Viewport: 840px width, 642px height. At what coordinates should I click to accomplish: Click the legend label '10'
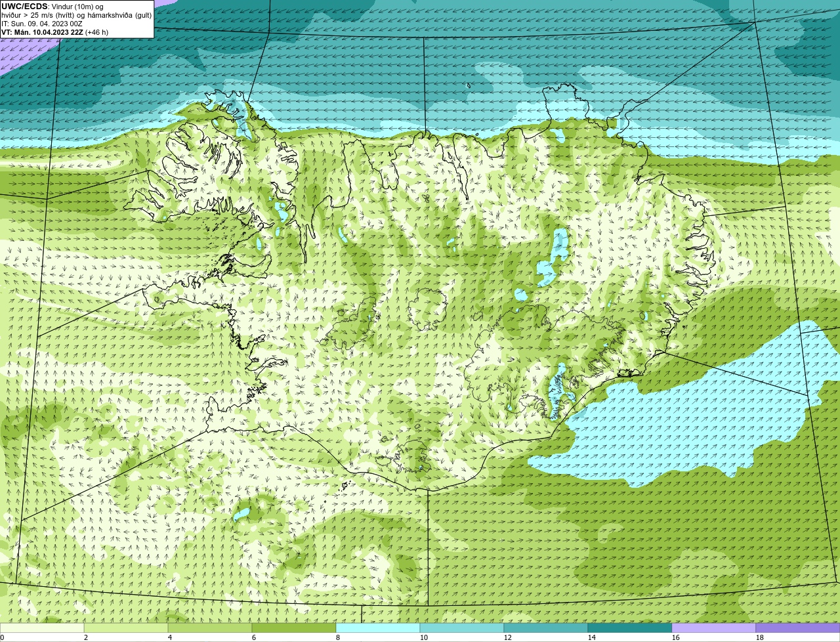(424, 637)
